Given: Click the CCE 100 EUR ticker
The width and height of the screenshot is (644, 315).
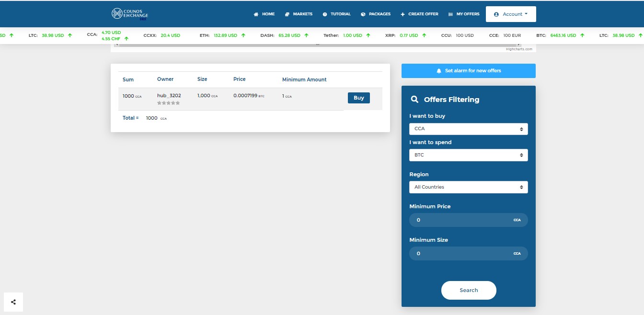Looking at the screenshot, I should pos(505,35).
